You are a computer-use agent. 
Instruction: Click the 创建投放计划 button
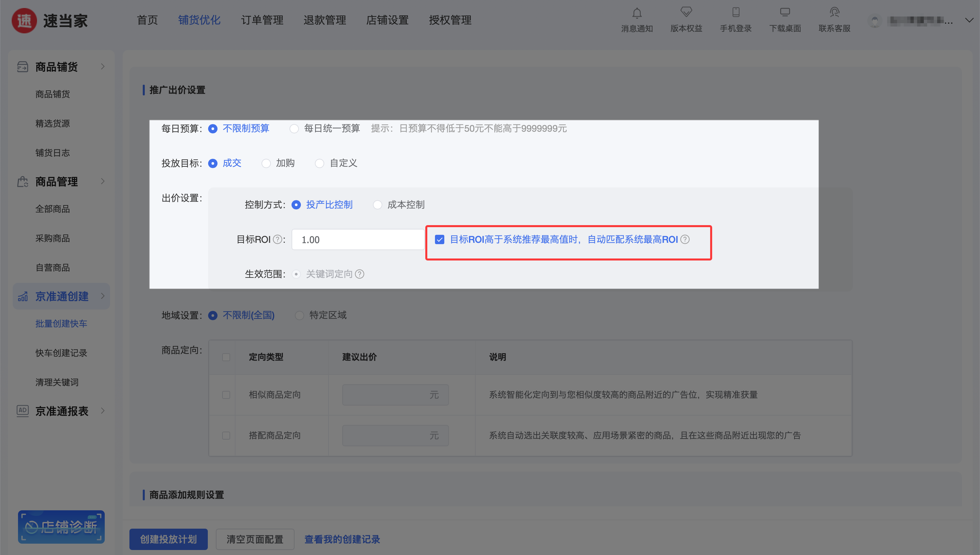click(168, 539)
